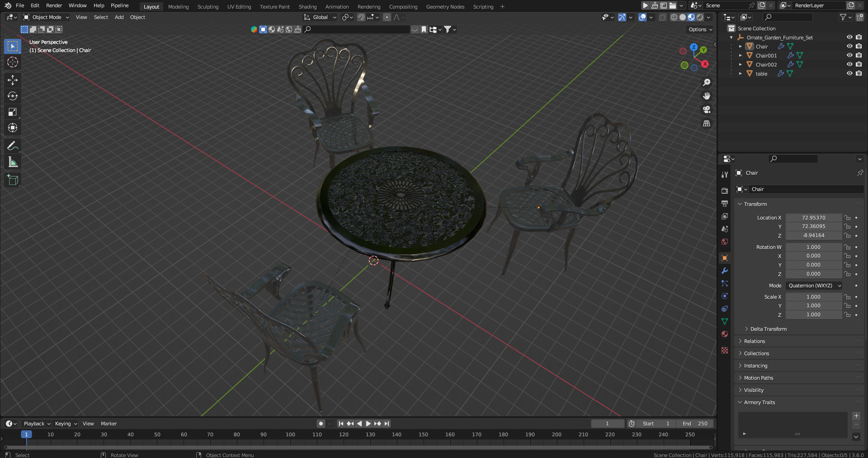Hide Chair002 object in viewport
Image resolution: width=868 pixels, height=458 pixels.
click(x=849, y=64)
